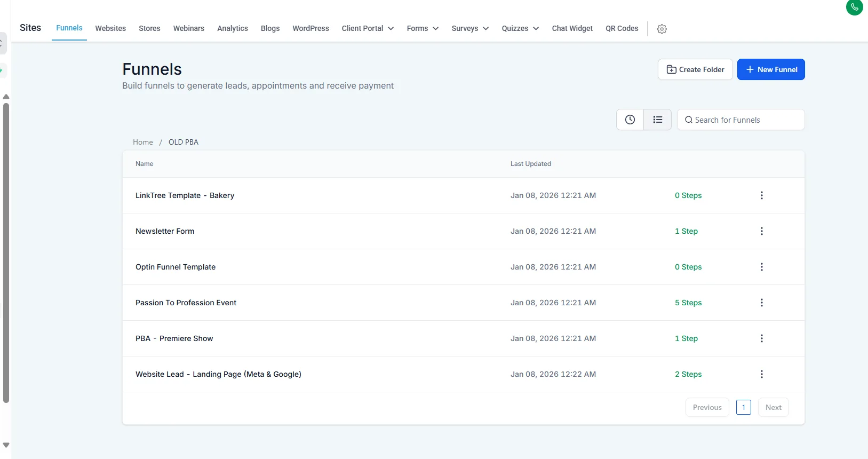Click the left vertical scrollbar thumb

coord(6,253)
